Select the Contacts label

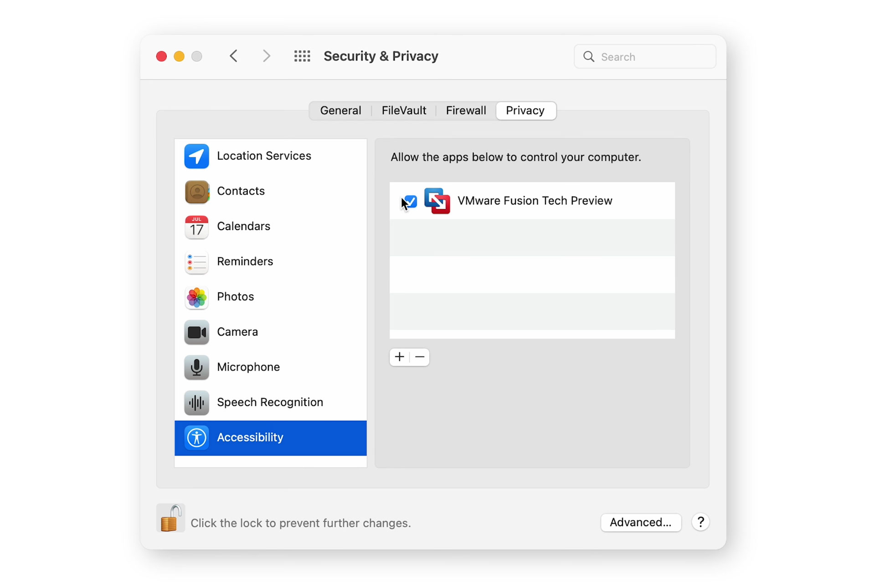[241, 191]
